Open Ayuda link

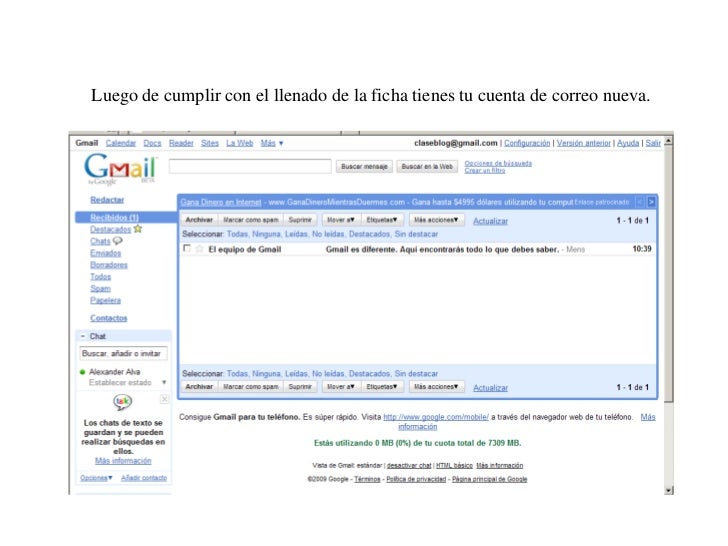click(x=628, y=143)
